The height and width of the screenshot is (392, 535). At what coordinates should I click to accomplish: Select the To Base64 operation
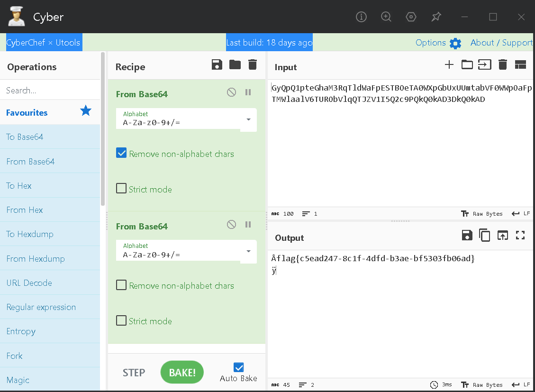[50, 137]
